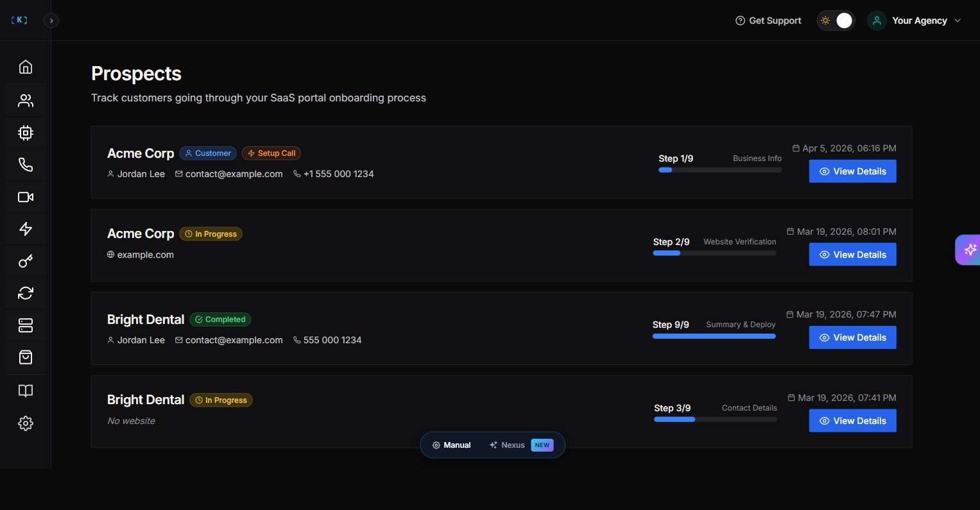This screenshot has width=980, height=510.
Task: Open the key sidebar icon
Action: click(25, 261)
